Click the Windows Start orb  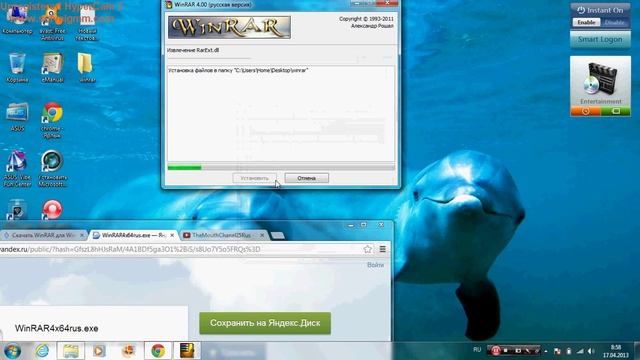click(12, 351)
